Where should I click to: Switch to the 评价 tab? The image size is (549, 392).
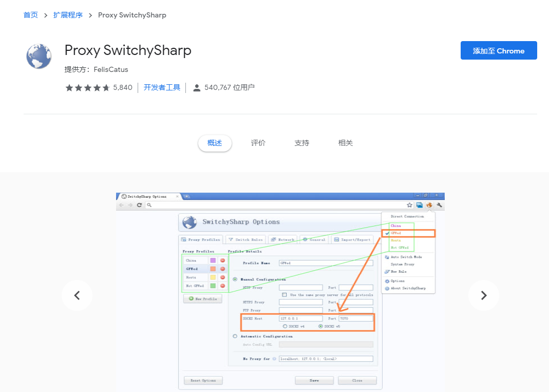pos(258,143)
